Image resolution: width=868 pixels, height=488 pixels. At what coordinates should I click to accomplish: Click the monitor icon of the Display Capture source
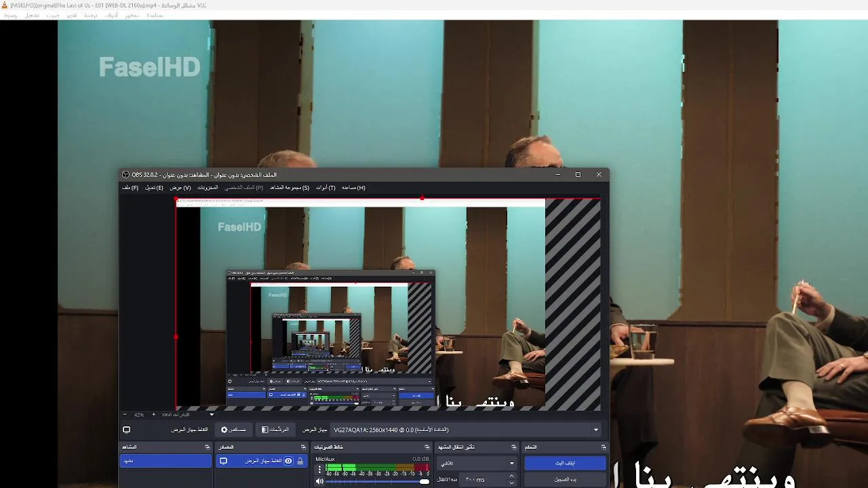[223, 461]
